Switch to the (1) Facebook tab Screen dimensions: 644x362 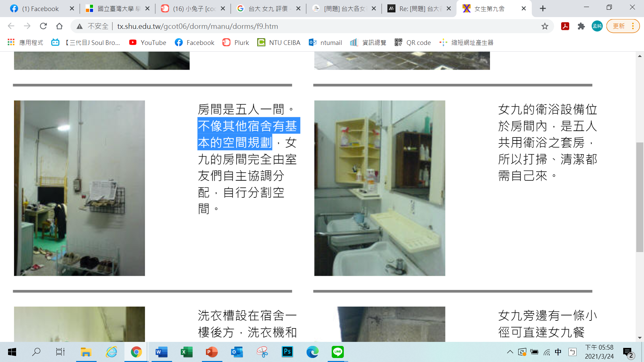click(40, 9)
